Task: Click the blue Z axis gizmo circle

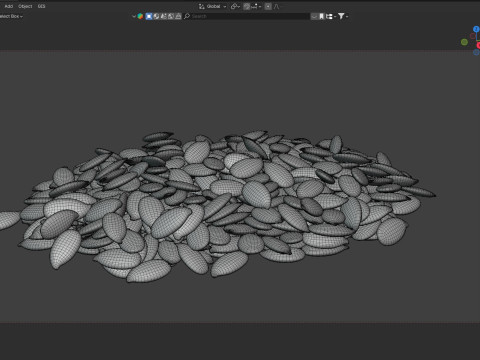Action: point(476,29)
